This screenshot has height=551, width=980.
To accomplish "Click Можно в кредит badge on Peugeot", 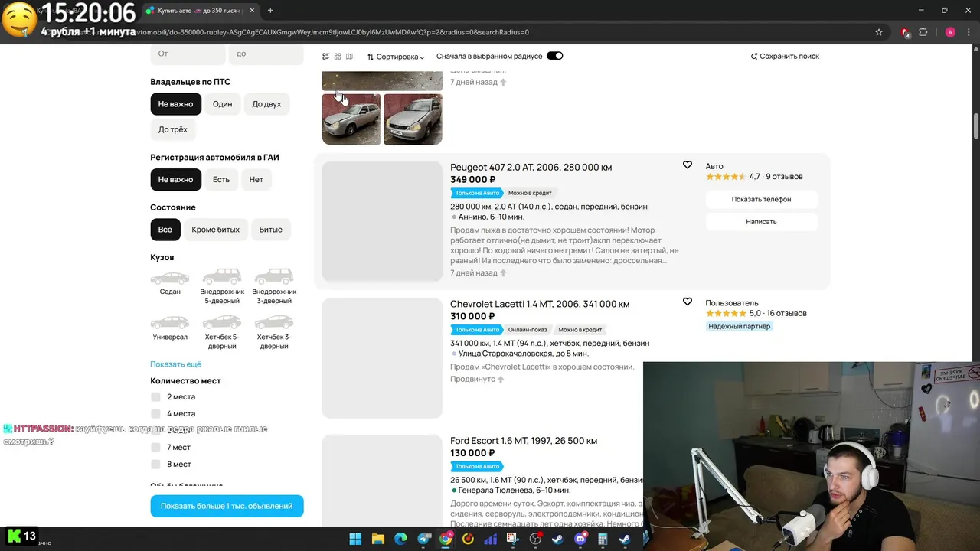I will pyautogui.click(x=530, y=193).
